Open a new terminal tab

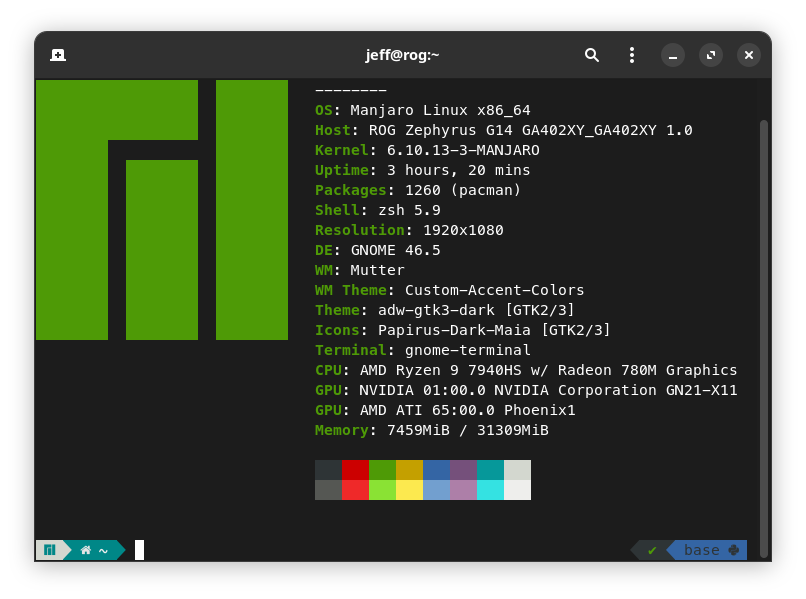(x=58, y=55)
